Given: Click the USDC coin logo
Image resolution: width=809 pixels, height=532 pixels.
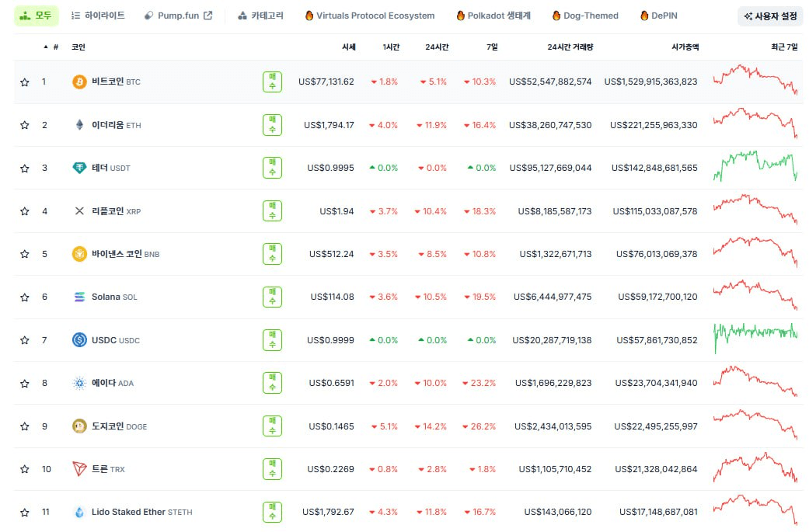Looking at the screenshot, I should [79, 340].
